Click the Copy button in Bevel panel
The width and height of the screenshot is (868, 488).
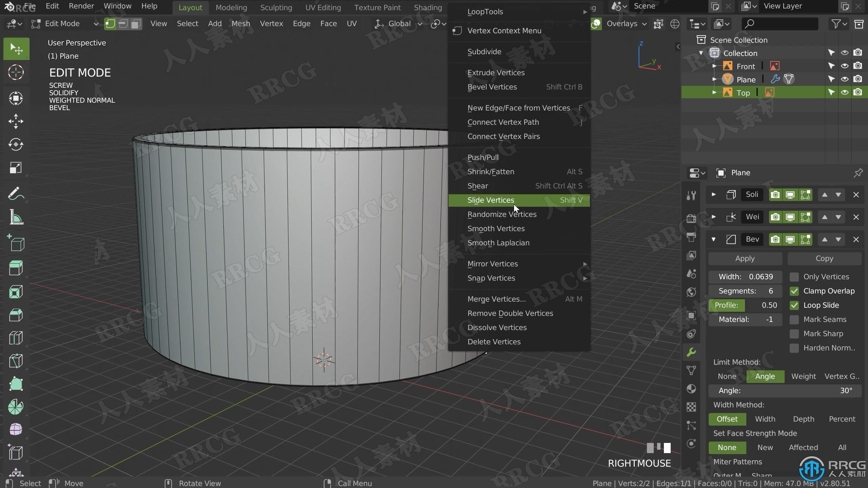(825, 258)
